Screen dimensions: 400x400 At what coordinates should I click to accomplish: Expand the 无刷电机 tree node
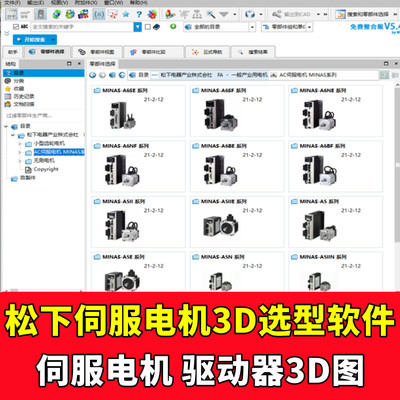click(x=20, y=161)
